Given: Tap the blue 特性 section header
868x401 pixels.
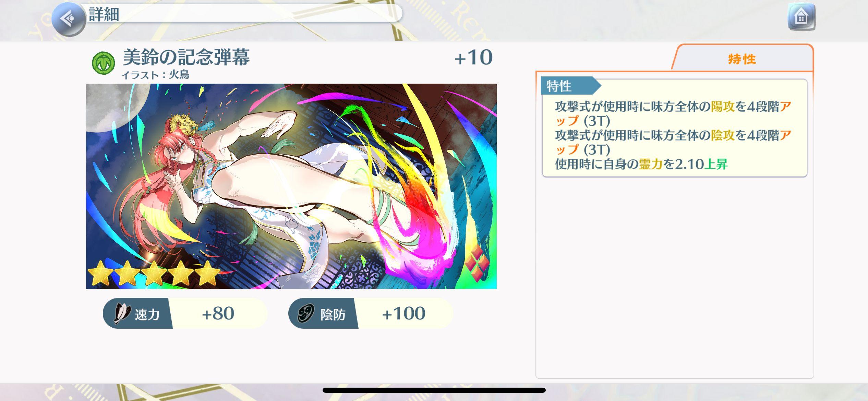Looking at the screenshot, I should pos(570,86).
